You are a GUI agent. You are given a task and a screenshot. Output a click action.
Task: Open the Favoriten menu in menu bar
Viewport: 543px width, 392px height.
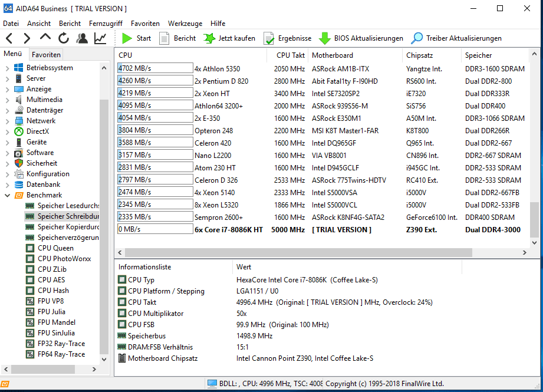pyautogui.click(x=145, y=24)
